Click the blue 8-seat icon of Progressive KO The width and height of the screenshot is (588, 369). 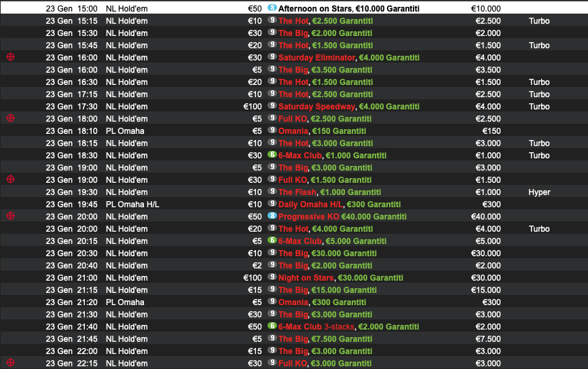(x=272, y=215)
